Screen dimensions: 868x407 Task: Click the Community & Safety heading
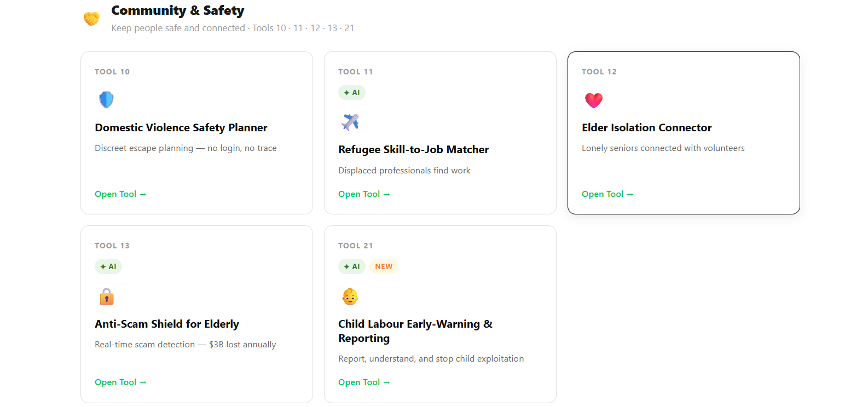pyautogui.click(x=177, y=10)
